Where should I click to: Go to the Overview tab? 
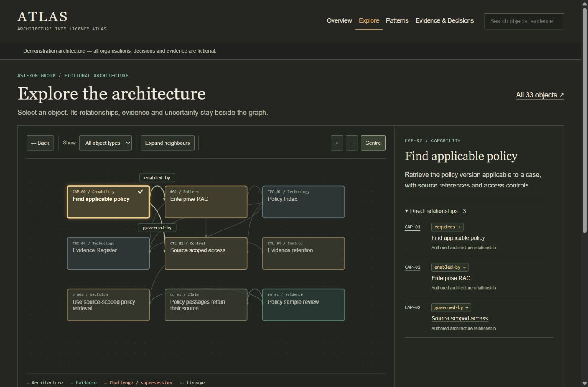click(339, 20)
